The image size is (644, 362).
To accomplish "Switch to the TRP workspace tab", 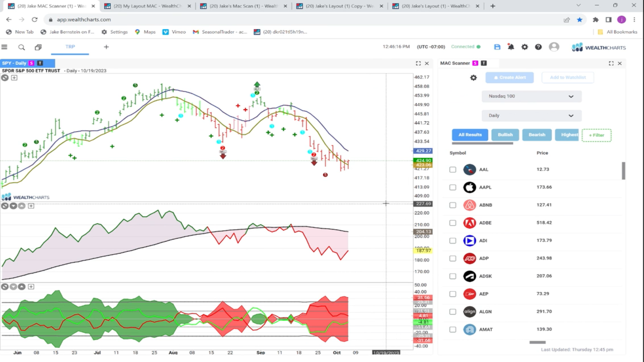I will coord(70,47).
